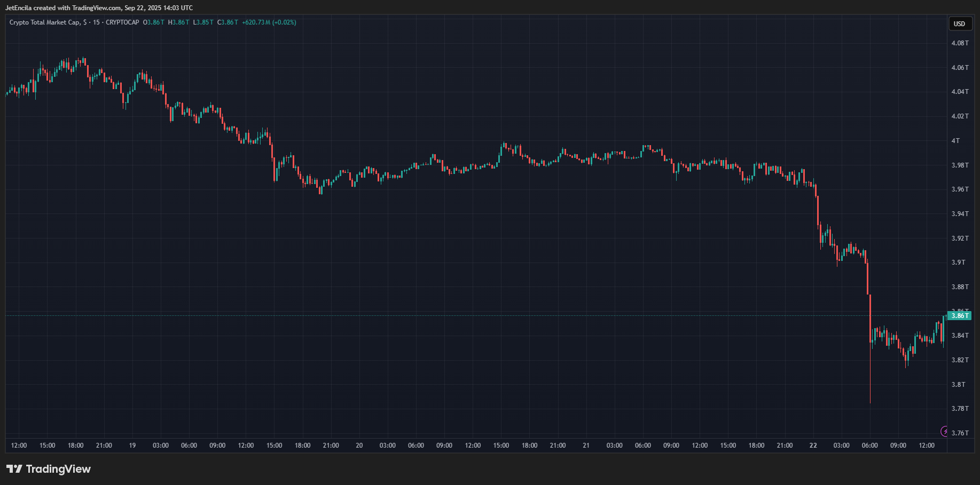Click the low value L3.85T
Screen dimensions: 980x485
pos(203,22)
